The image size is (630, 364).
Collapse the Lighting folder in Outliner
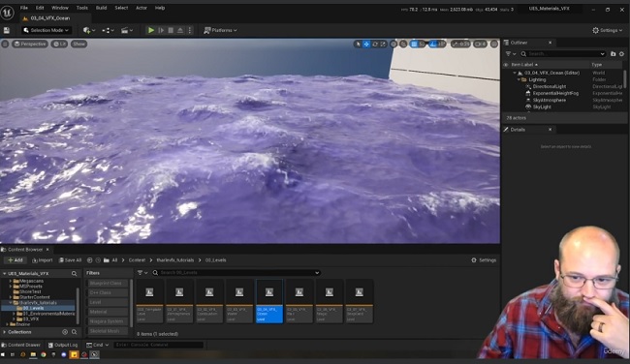coord(519,79)
